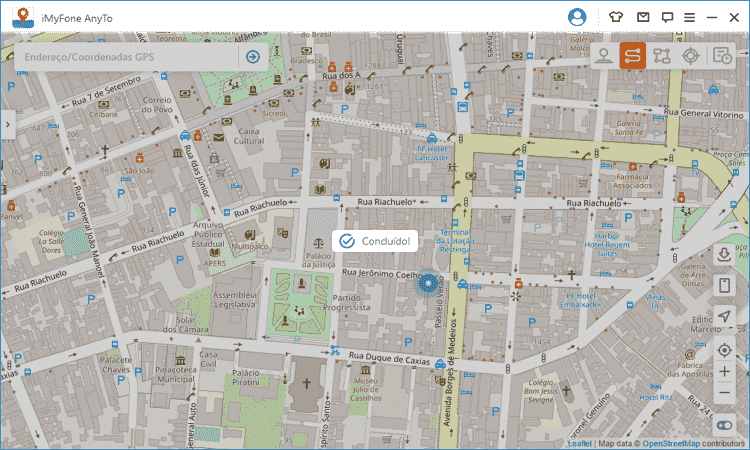Click the Pinacoteca Municipal map label

[x=176, y=374]
